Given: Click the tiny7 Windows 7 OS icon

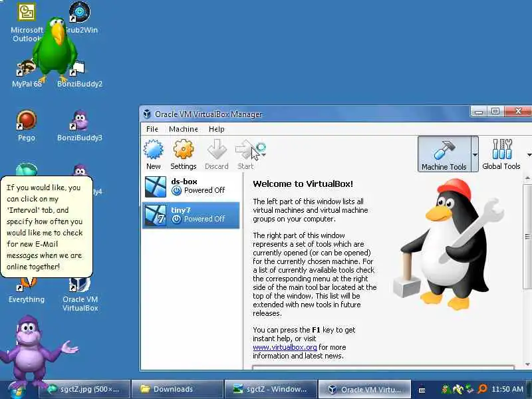Looking at the screenshot, I should tap(156, 215).
